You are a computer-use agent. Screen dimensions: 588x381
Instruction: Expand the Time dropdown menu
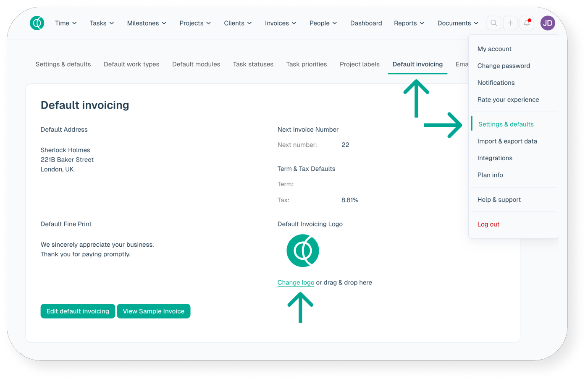click(x=66, y=23)
